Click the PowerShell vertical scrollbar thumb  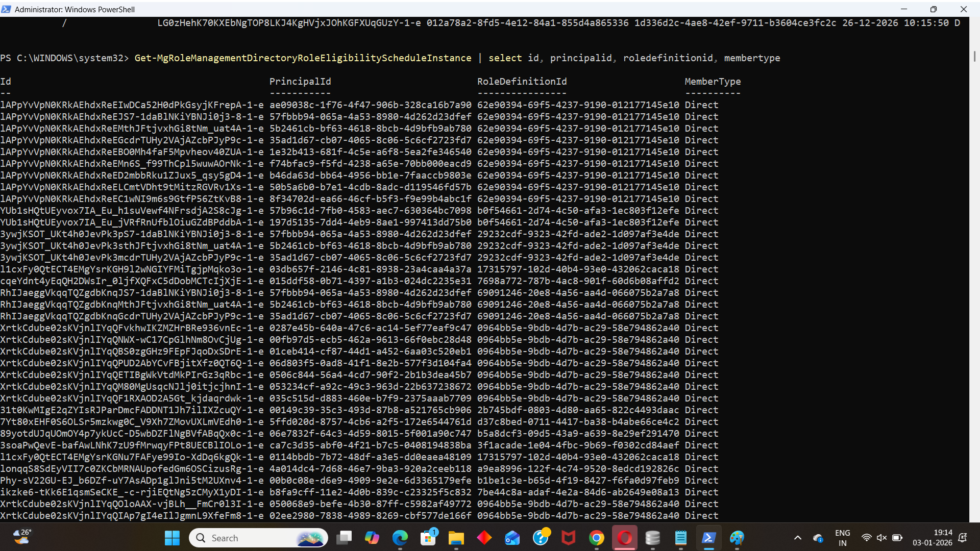pos(974,56)
